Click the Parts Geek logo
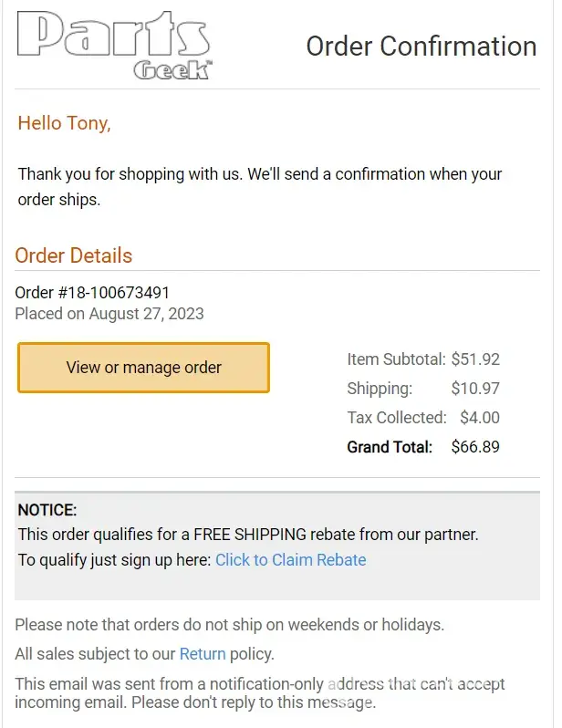Screen dimensions: 562x728 coord(113,46)
